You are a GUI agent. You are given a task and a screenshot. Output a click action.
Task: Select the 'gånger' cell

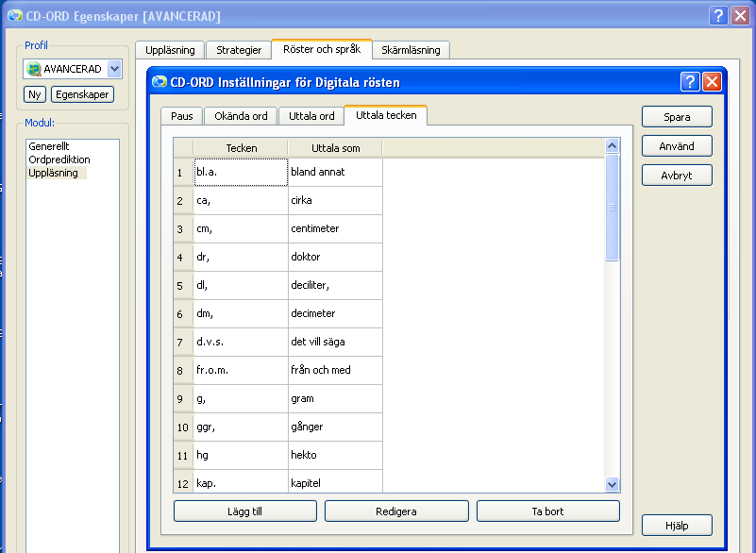click(x=336, y=427)
